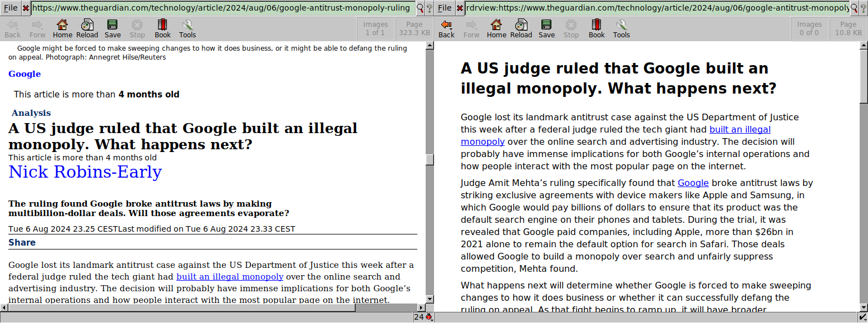The width and height of the screenshot is (868, 323).
Task: Open Book (bookmarks) in the left pane
Action: coord(162,29)
